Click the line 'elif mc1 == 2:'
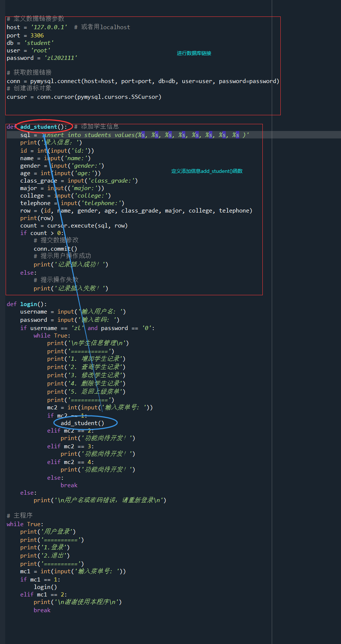The height and width of the screenshot is (644, 341). click(44, 595)
